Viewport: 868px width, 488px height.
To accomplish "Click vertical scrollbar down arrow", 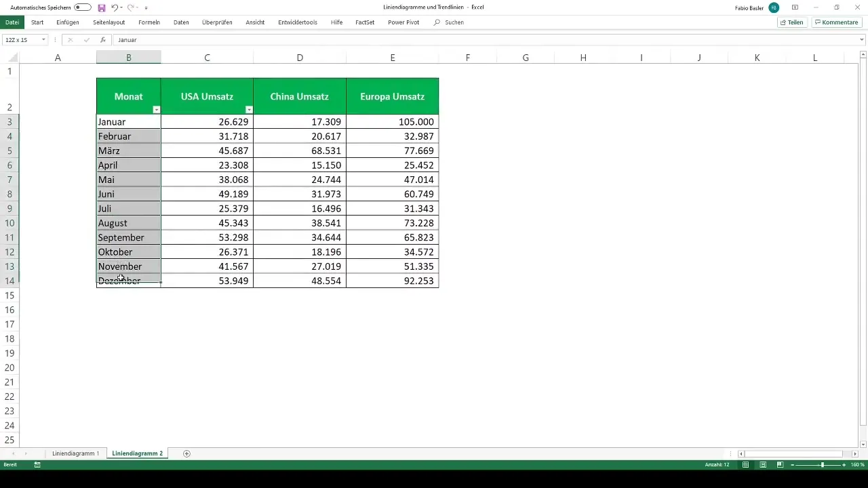I will 863,444.
